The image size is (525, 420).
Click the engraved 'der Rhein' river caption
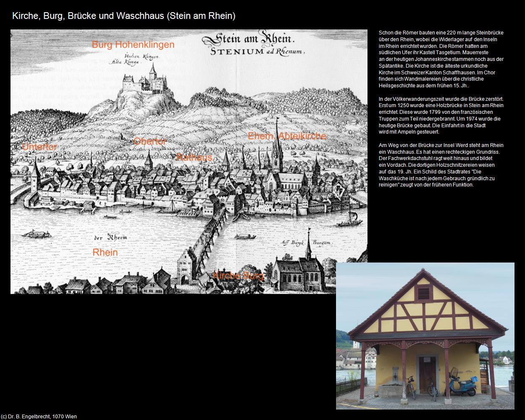click(110, 238)
